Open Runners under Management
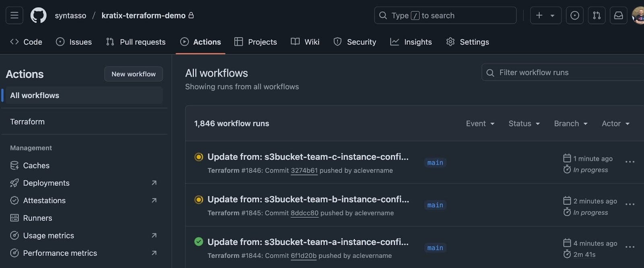The height and width of the screenshot is (268, 644). point(37,218)
